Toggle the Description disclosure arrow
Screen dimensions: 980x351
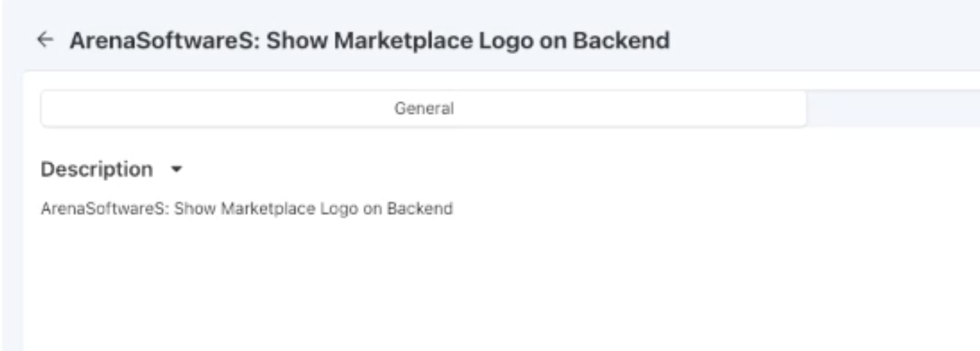coord(176,169)
